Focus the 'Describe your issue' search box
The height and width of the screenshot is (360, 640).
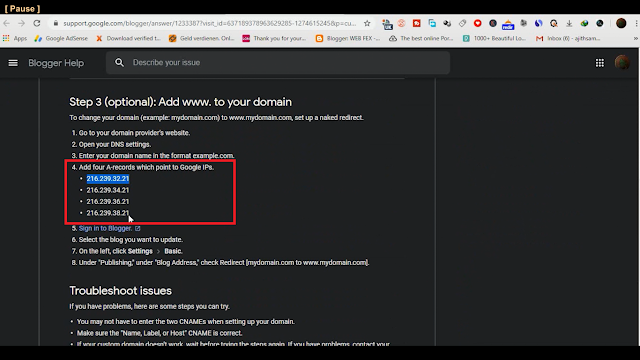pos(278,62)
